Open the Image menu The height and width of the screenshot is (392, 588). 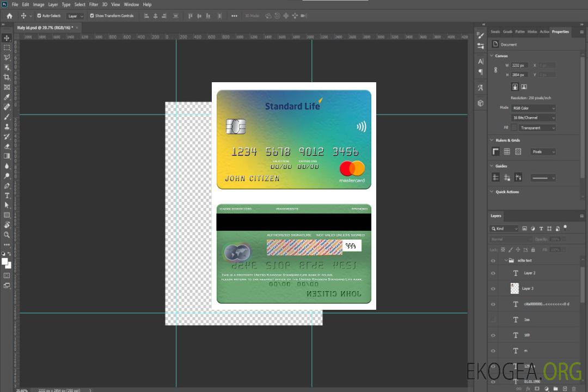click(39, 4)
